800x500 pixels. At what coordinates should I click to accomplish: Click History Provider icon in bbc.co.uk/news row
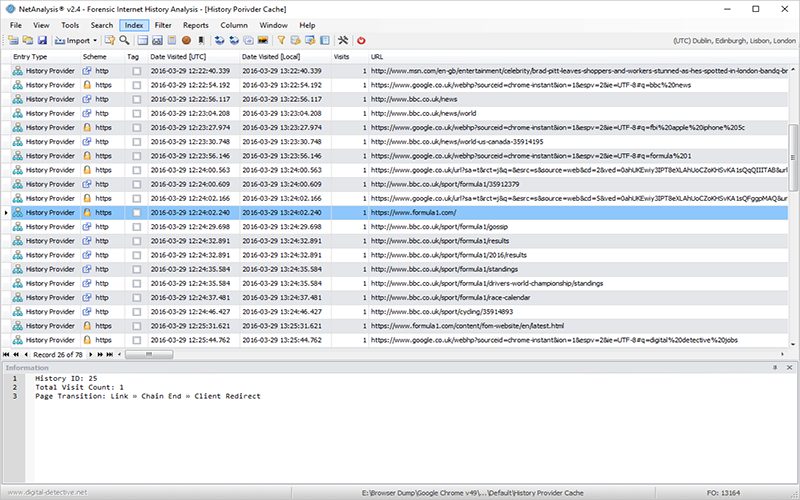pyautogui.click(x=18, y=99)
